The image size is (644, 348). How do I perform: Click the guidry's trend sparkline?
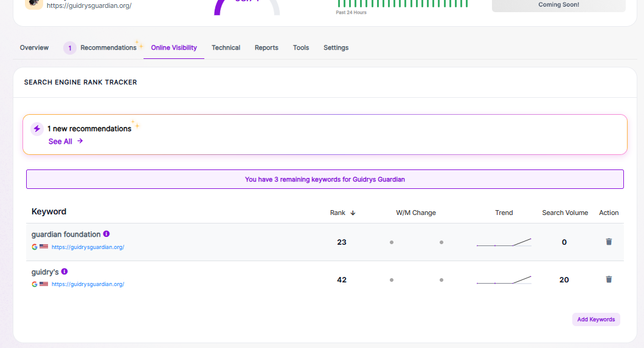(x=504, y=280)
